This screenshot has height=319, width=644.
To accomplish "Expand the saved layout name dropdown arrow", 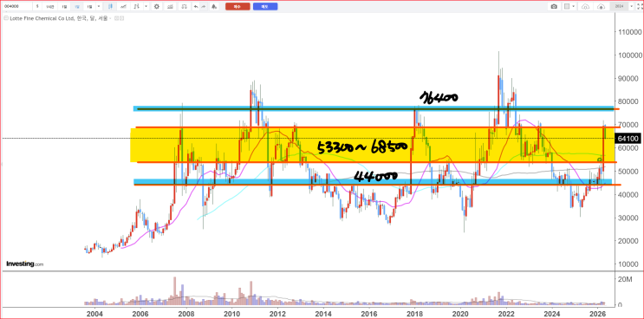I will click(x=631, y=6).
